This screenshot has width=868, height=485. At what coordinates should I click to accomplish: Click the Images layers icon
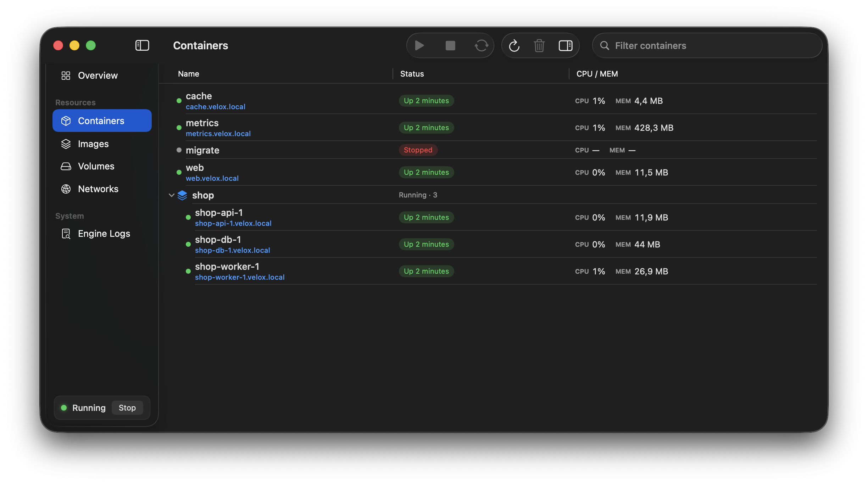[x=66, y=144]
